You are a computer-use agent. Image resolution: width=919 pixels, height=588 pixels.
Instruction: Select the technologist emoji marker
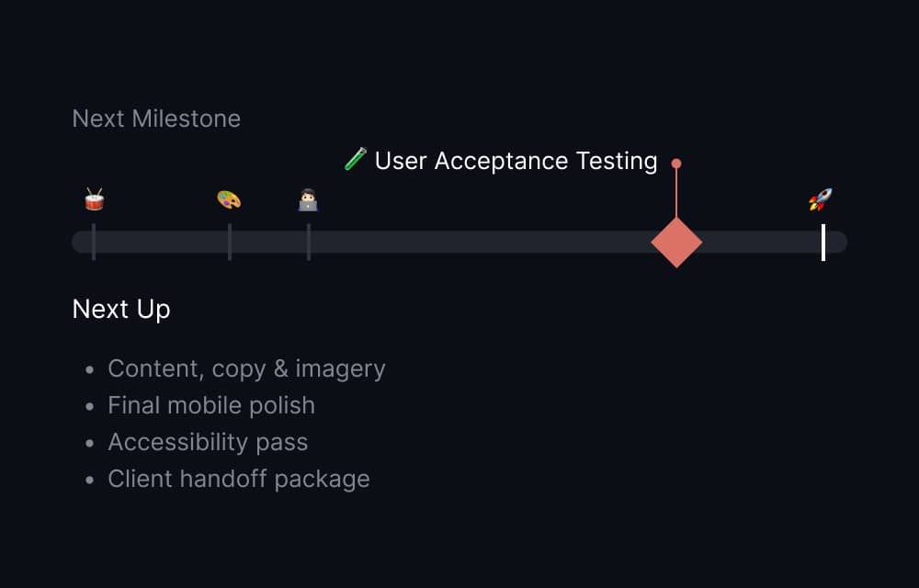(x=308, y=198)
